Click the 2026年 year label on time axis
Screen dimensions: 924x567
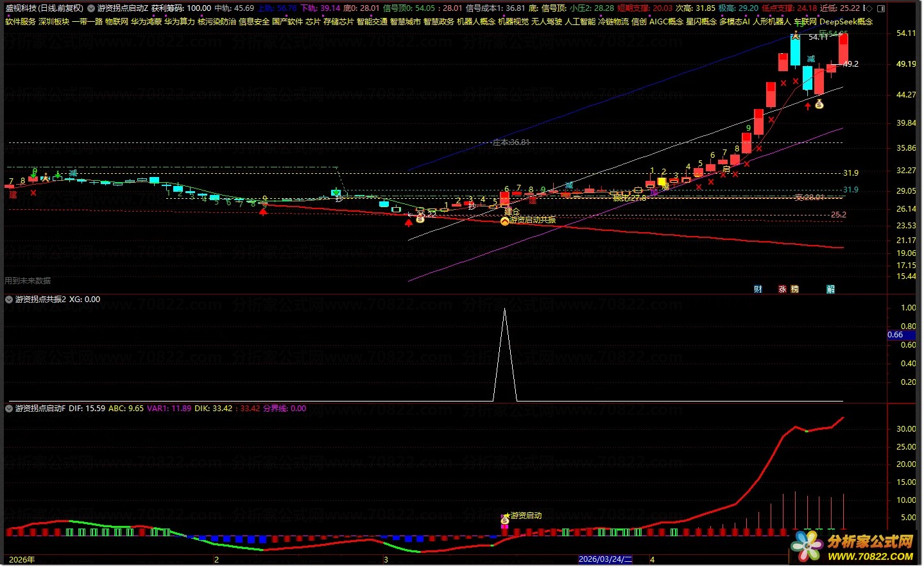point(22,559)
